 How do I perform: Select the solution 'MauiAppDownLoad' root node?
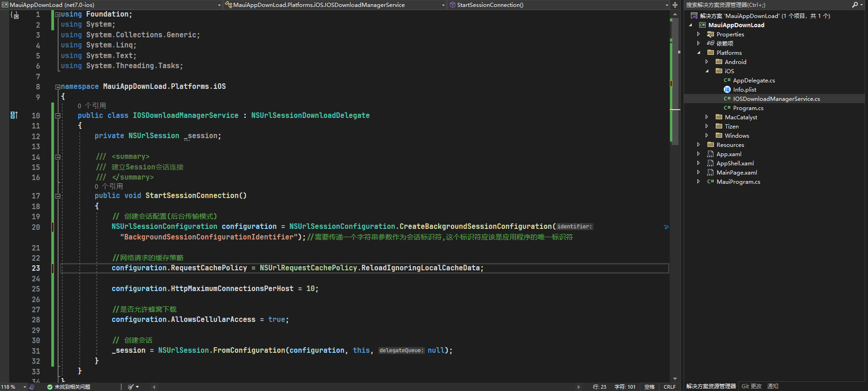pyautogui.click(x=765, y=16)
